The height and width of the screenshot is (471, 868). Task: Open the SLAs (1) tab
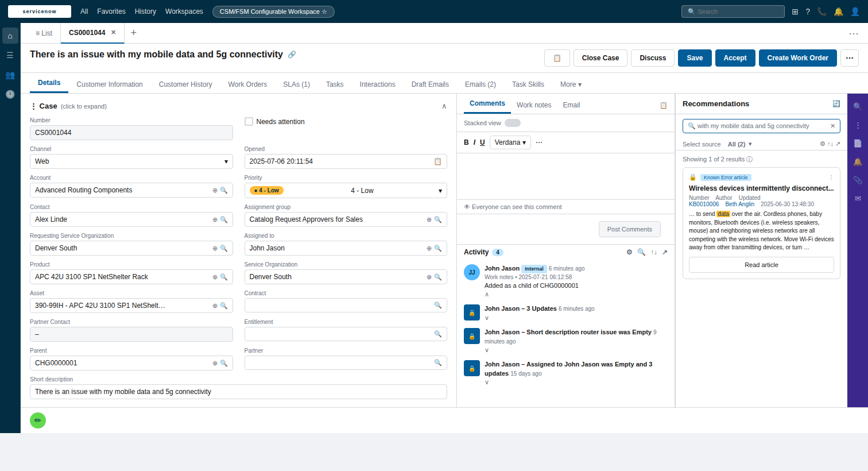(x=296, y=84)
